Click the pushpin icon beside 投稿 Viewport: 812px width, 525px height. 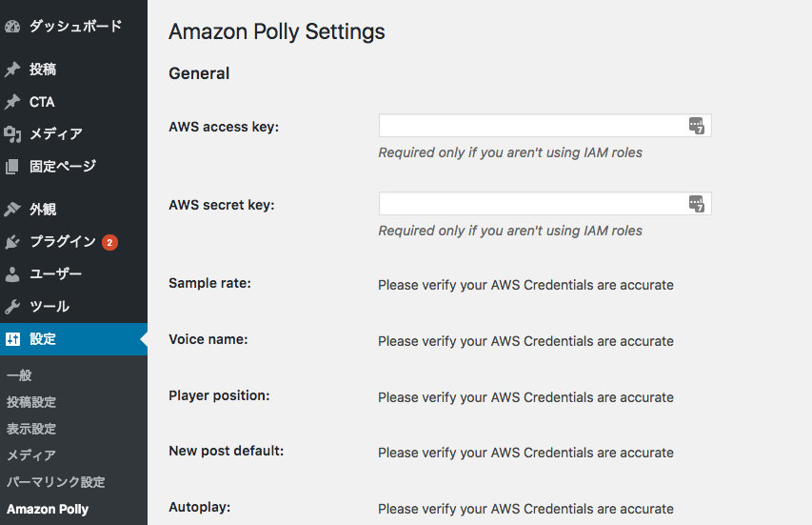pyautogui.click(x=12, y=70)
